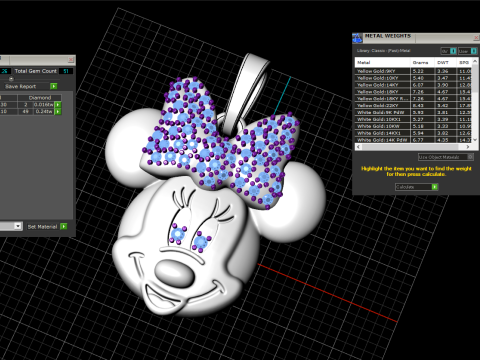Viewport: 480px width, 360px height.
Task: Click the Total Gem Count value 51
Action: (x=66, y=71)
